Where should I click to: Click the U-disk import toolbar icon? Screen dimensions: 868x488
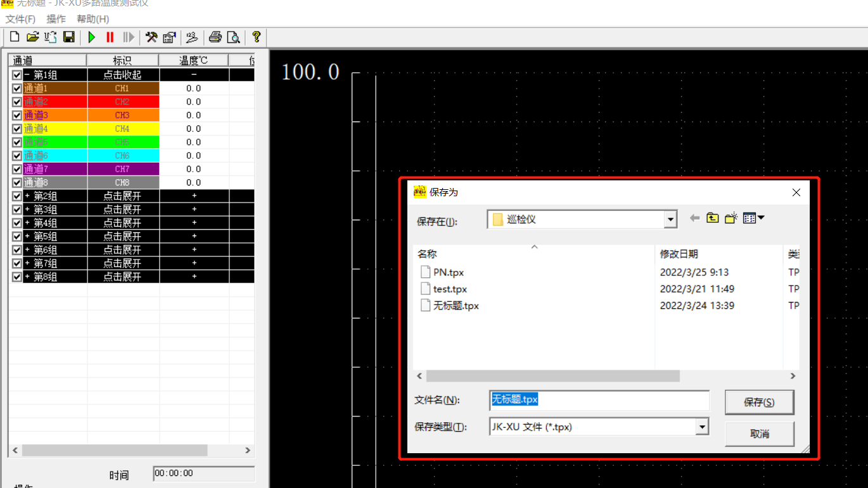pyautogui.click(x=51, y=37)
